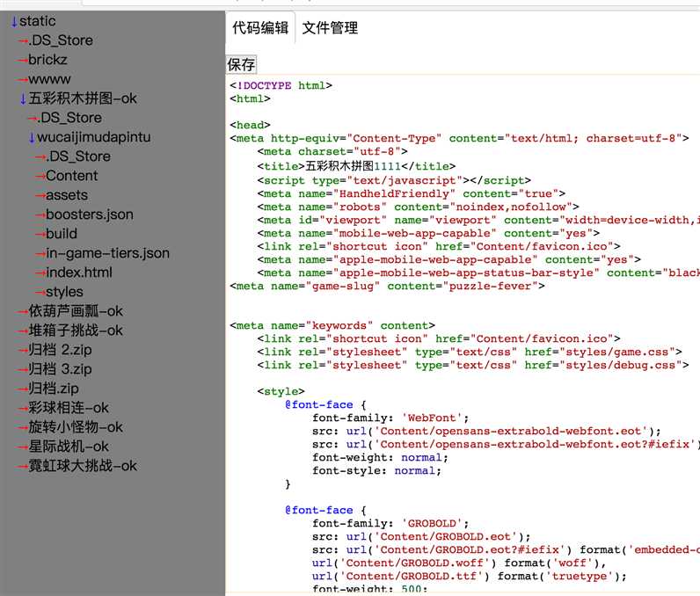Image resolution: width=700 pixels, height=596 pixels.
Task: Click the title text 五彩积木拼图1111 in code
Action: pos(353,166)
